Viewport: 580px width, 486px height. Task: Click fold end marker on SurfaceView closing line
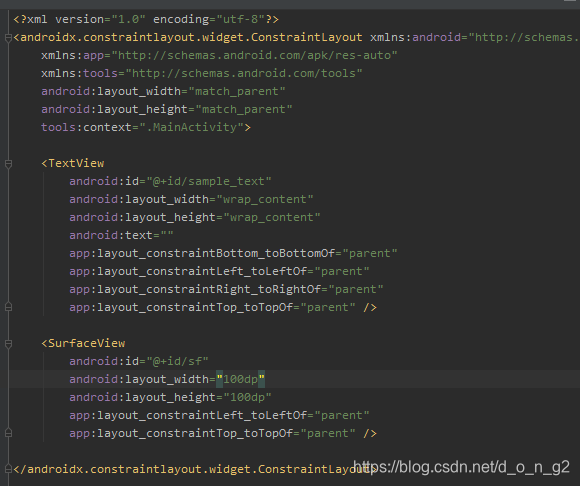8,433
